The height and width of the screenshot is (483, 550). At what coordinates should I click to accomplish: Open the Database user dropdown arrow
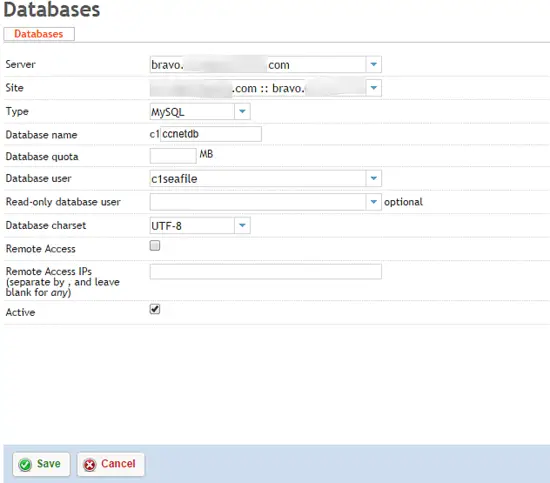[x=374, y=179]
